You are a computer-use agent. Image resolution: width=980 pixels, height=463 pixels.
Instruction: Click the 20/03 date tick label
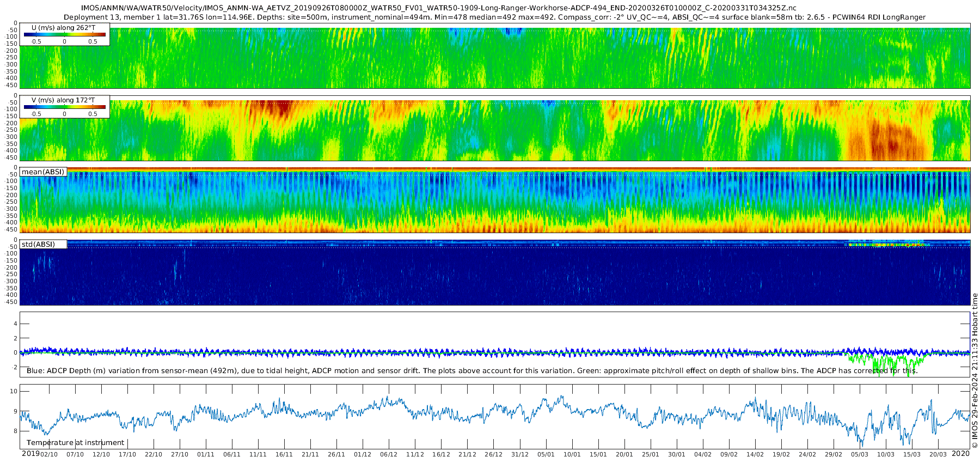click(x=938, y=454)
